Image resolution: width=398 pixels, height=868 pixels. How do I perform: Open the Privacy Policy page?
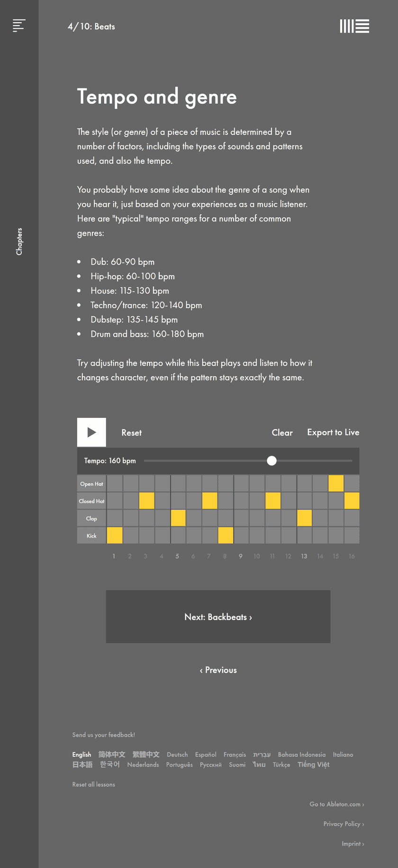coord(344,824)
